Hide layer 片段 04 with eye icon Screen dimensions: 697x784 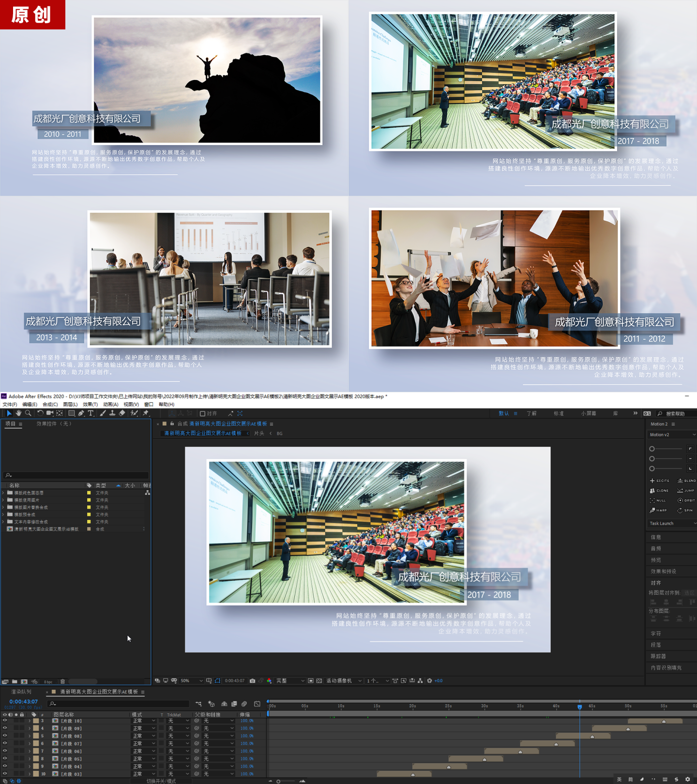(5, 767)
